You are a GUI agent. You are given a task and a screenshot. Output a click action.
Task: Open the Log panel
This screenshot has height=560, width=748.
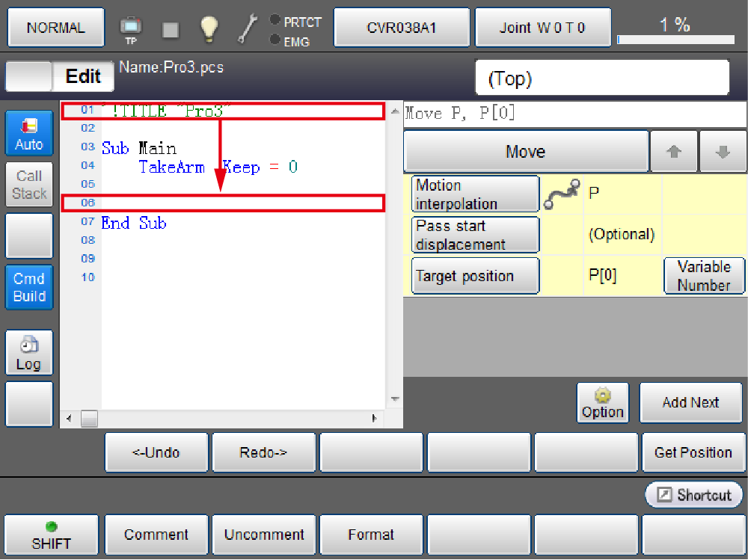[x=29, y=353]
